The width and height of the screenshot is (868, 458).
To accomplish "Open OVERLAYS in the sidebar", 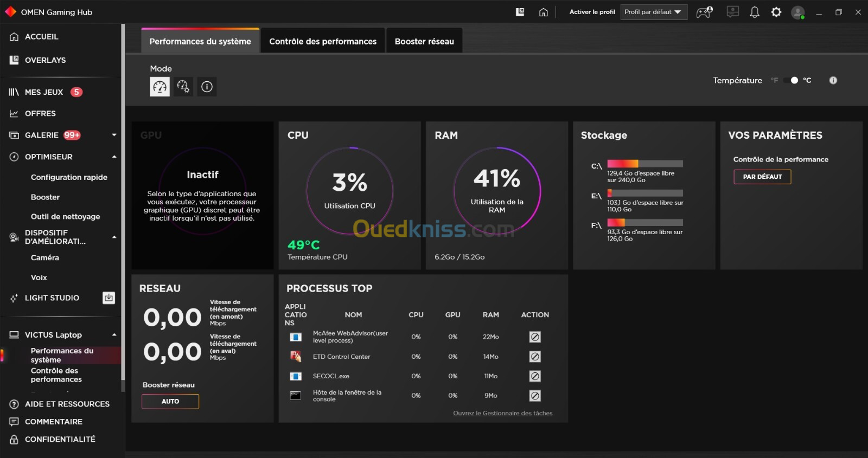I will [45, 60].
